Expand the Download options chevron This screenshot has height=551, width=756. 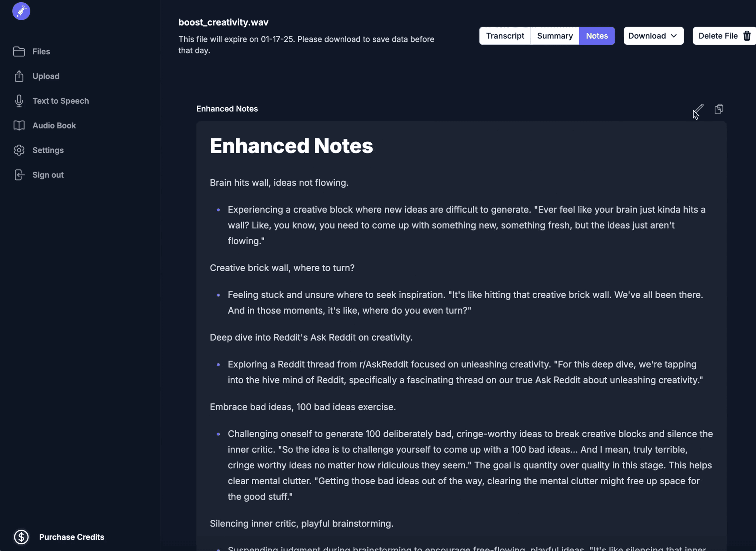[x=674, y=35]
